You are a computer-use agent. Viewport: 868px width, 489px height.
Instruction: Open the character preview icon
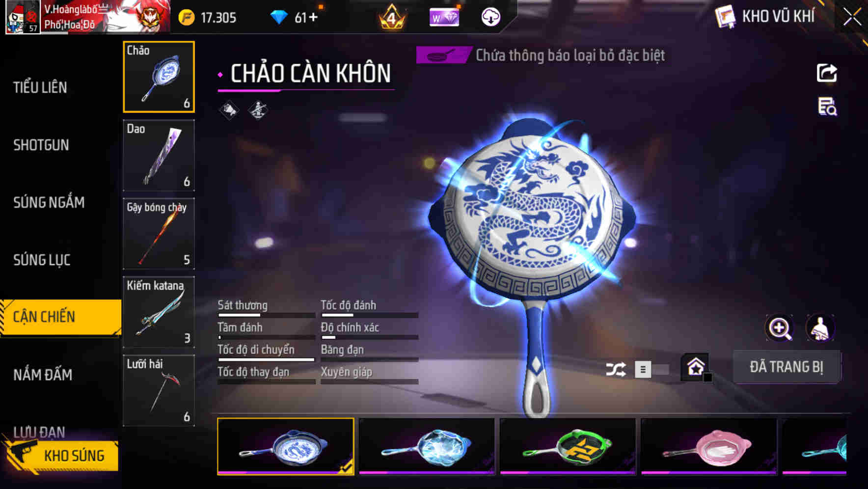point(820,328)
